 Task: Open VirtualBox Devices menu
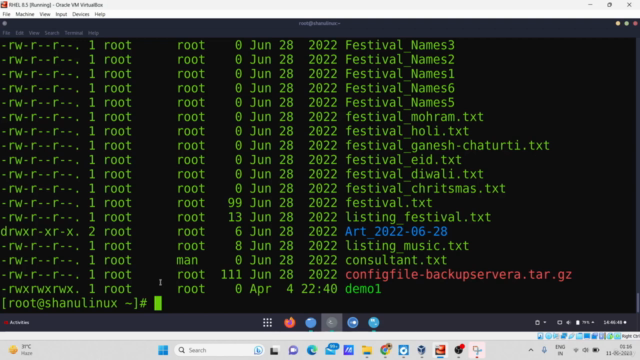(81, 14)
